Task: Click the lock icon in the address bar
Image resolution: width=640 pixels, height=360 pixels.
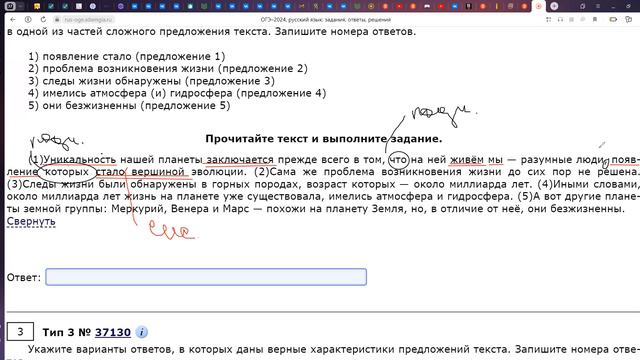Action: [x=58, y=19]
